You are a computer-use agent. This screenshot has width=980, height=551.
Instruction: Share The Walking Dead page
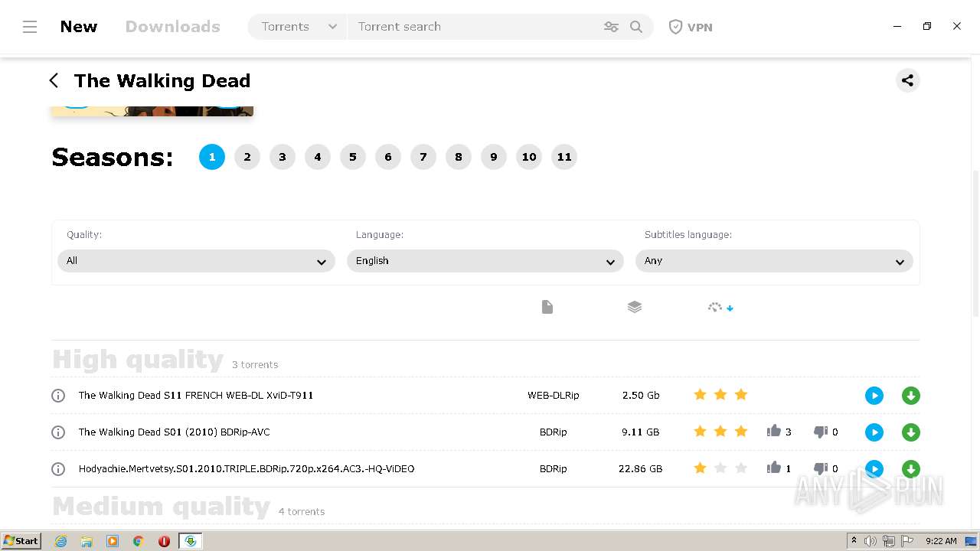click(907, 80)
